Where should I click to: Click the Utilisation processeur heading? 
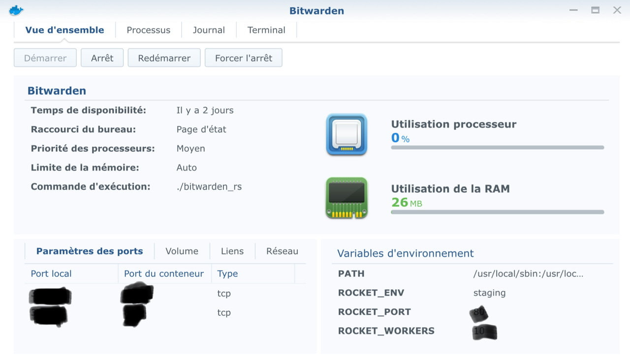click(x=454, y=124)
